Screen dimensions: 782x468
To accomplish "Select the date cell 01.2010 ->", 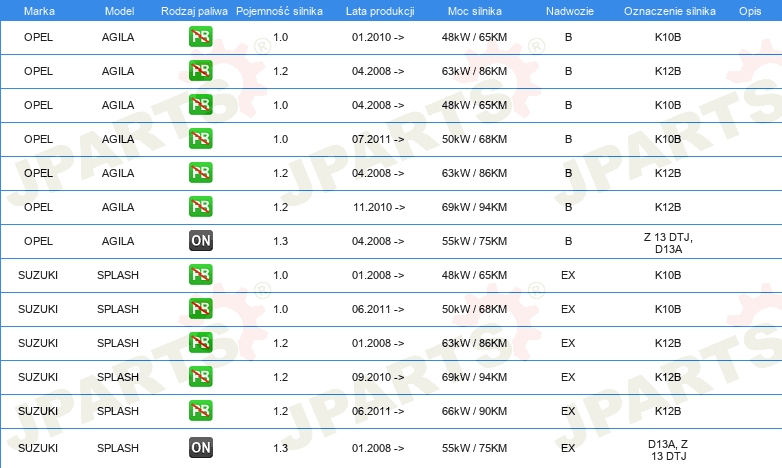I will click(x=378, y=37).
